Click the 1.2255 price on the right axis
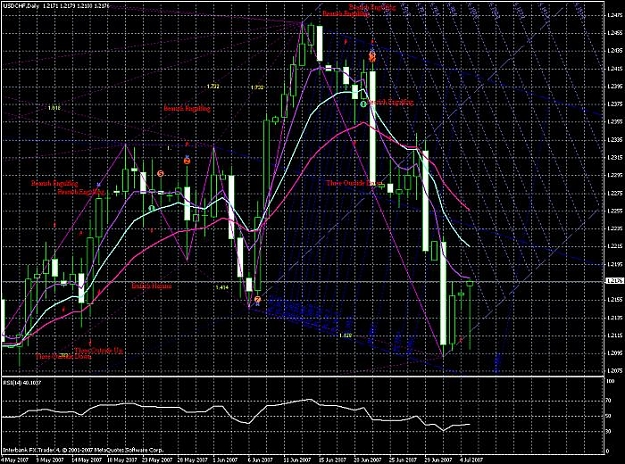This screenshot has width=625, height=464. click(613, 210)
